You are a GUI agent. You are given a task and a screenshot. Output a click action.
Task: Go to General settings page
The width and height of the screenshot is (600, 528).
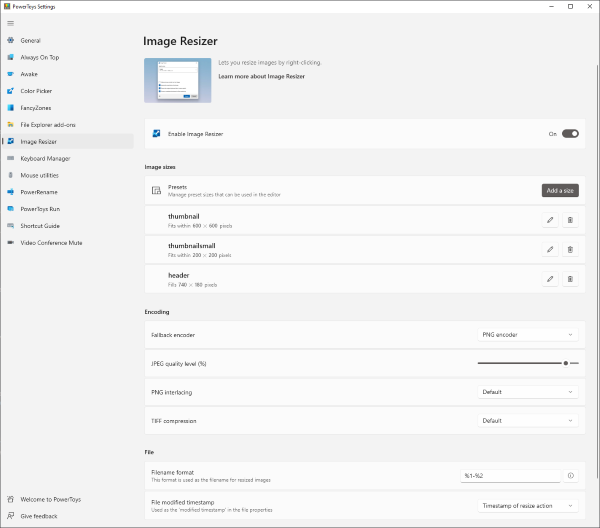pos(68,40)
